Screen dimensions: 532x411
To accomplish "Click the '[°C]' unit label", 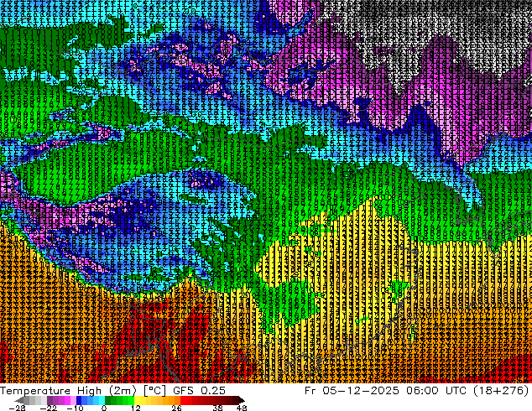I will point(154,391).
